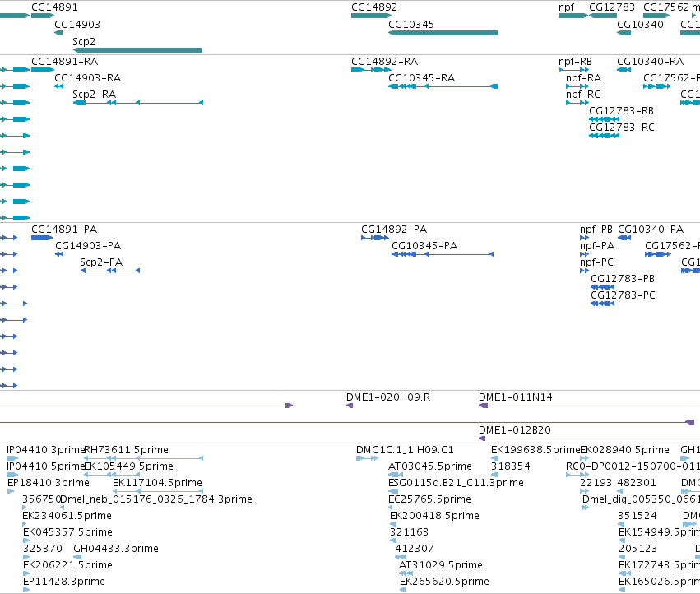The height and width of the screenshot is (594, 700).
Task: Click the DME1-020H09.R clone label
Action: tap(388, 397)
